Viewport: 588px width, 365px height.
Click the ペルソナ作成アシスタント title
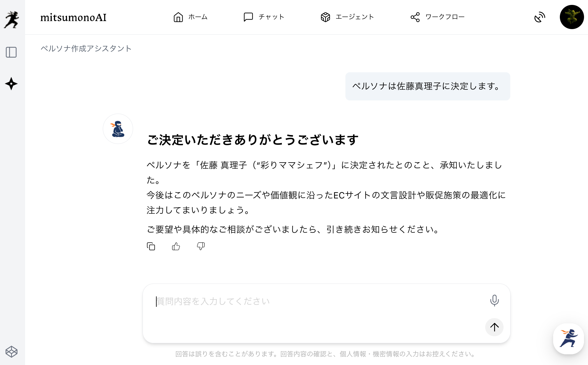[x=86, y=48]
